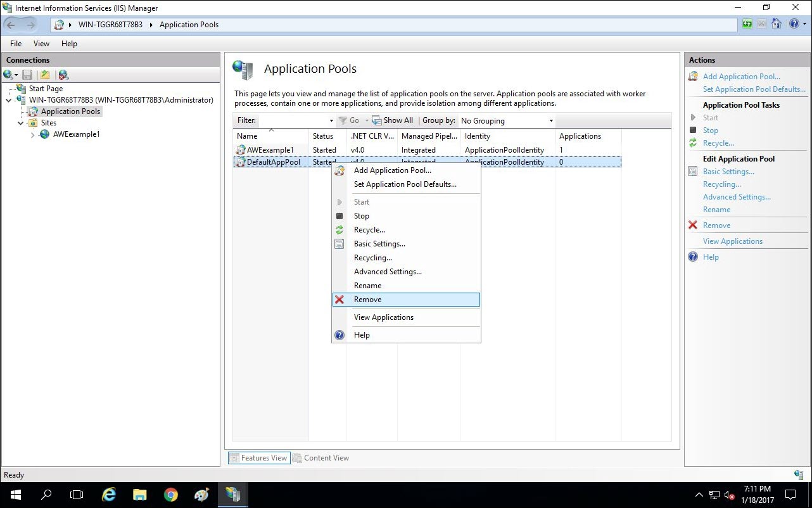Choose Add Application Pool in context menu
Screen dimensions: 812x508
point(406,170)
